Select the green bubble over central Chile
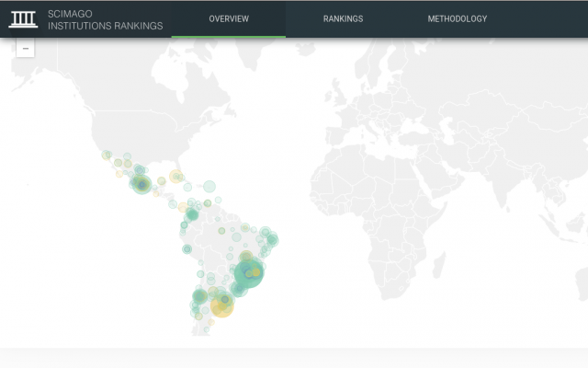Image resolution: width=588 pixels, height=368 pixels. (x=200, y=296)
